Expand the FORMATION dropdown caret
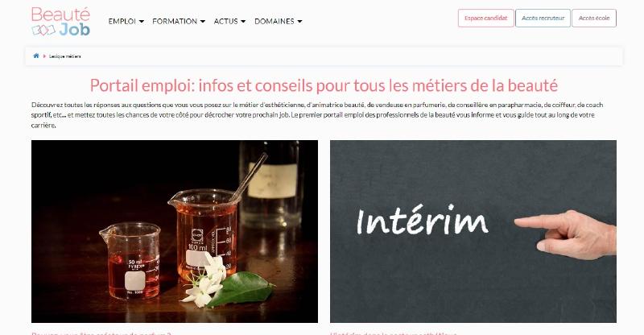Viewport: 644px width, 335px height. pyautogui.click(x=203, y=22)
